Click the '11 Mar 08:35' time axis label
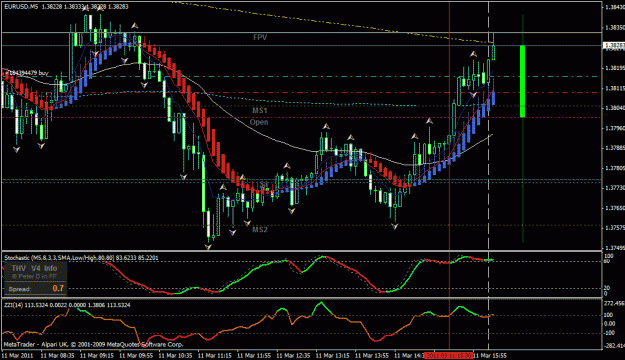Viewport: 625px width, 360px height. [x=57, y=355]
